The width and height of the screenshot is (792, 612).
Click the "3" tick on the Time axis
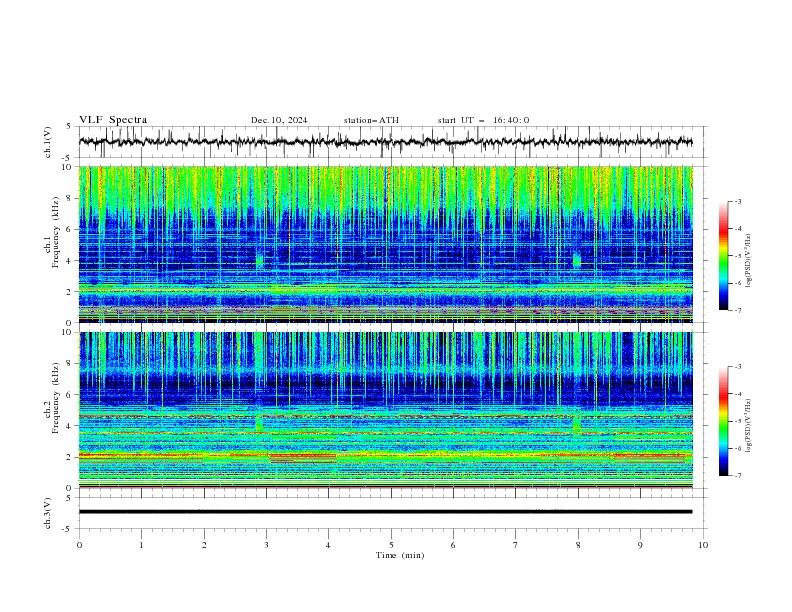point(266,545)
